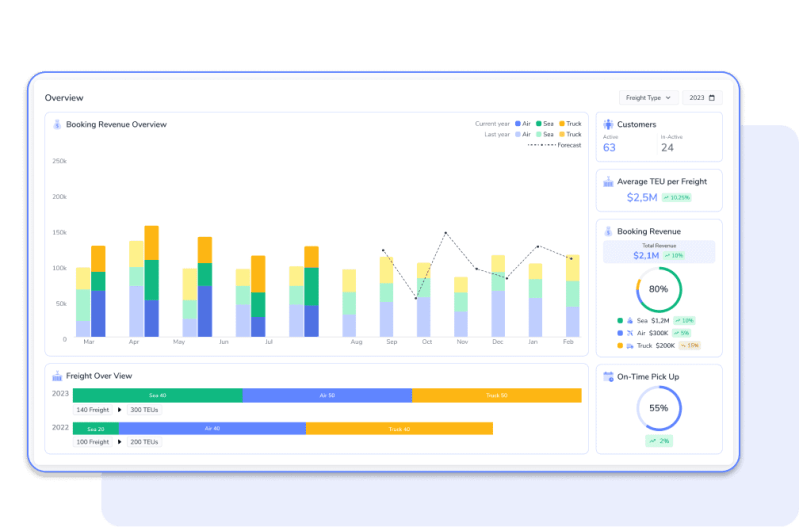
Task: Click the arrow between 100 Freight and 200 TEUs
Action: [120, 442]
